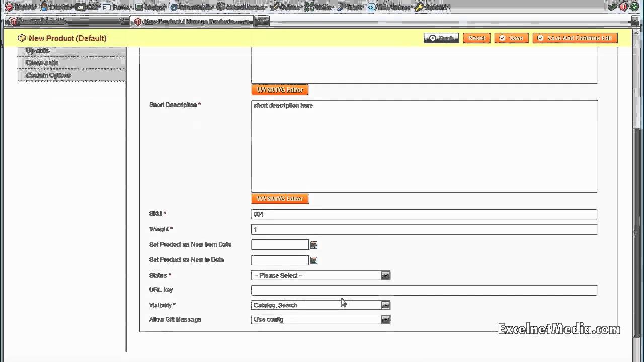This screenshot has width=644, height=362.
Task: Click the Reset button
Action: pos(476,38)
